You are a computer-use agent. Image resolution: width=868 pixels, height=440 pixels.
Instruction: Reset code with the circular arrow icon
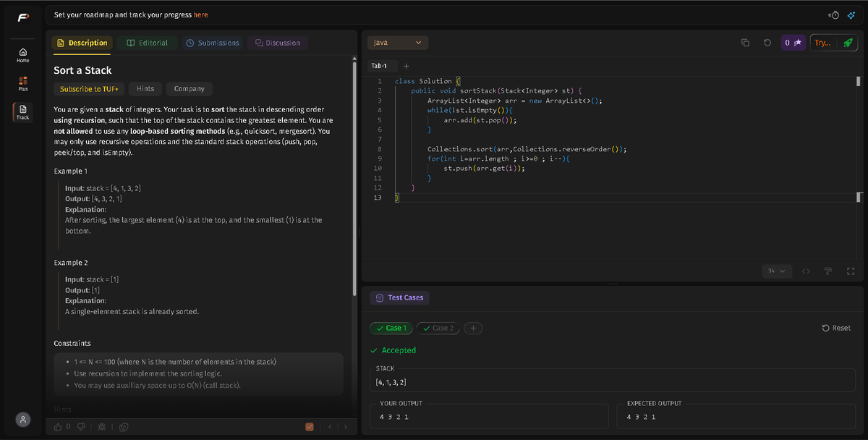pos(767,43)
